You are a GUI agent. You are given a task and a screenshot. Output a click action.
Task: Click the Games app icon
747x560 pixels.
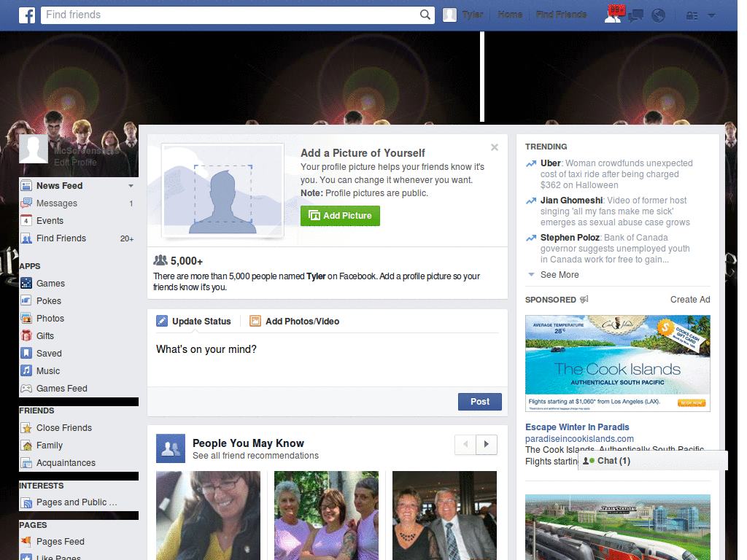(27, 284)
